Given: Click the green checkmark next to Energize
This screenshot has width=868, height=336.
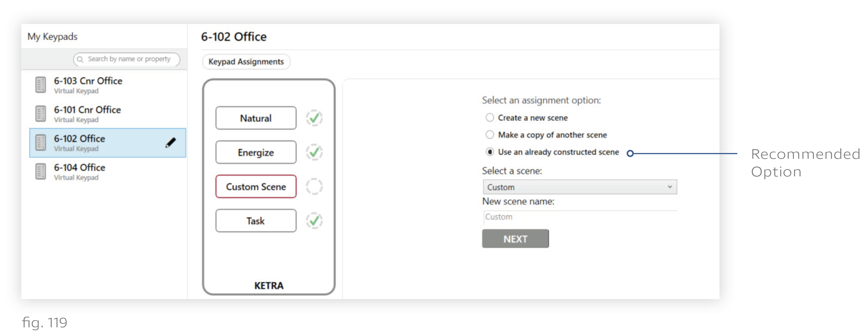Looking at the screenshot, I should pos(314,152).
